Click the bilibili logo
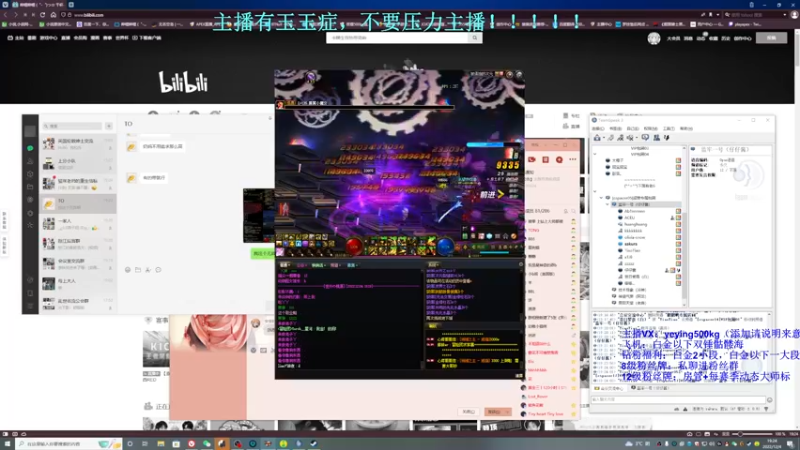The width and height of the screenshot is (800, 450). (184, 82)
